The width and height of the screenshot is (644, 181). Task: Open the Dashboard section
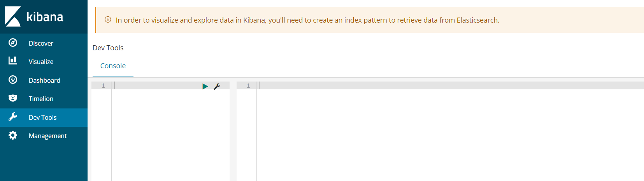pyautogui.click(x=44, y=80)
